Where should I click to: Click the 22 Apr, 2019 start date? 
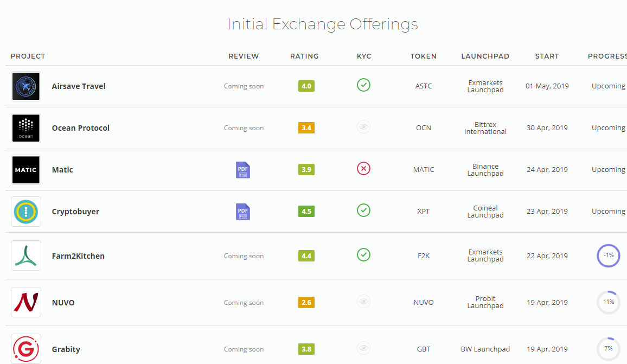pos(547,256)
